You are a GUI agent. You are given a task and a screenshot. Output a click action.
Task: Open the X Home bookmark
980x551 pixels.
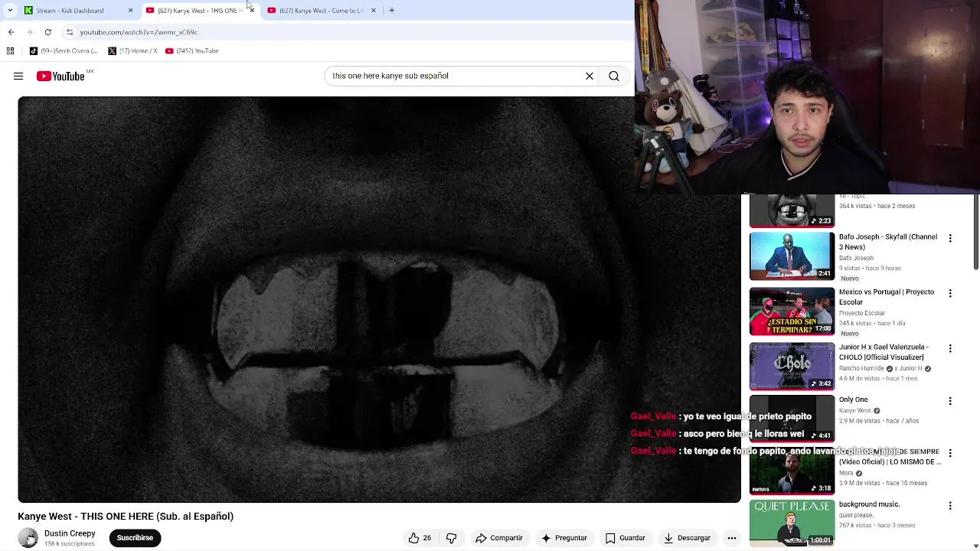click(x=133, y=51)
